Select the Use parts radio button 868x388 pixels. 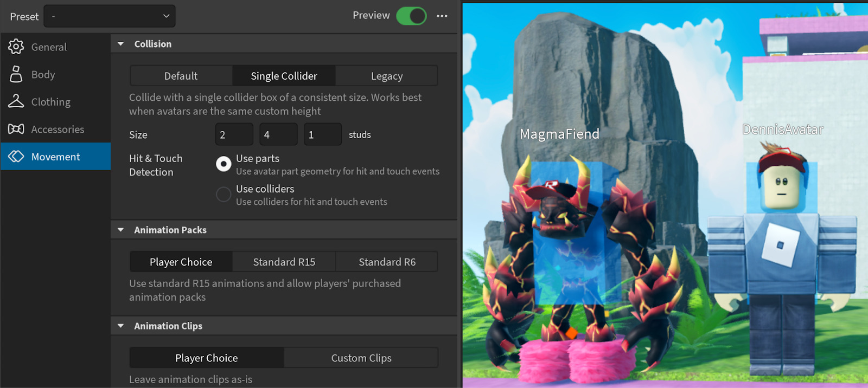(x=224, y=164)
